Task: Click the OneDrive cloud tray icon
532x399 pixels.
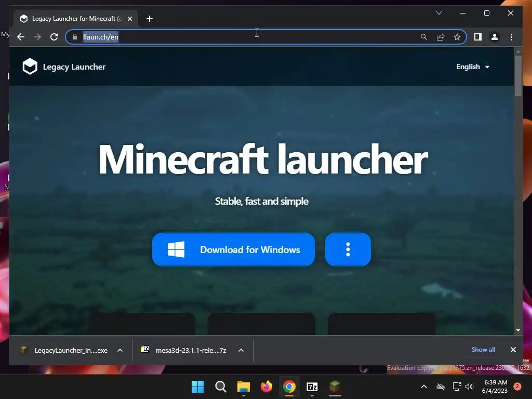Action: [x=441, y=387]
